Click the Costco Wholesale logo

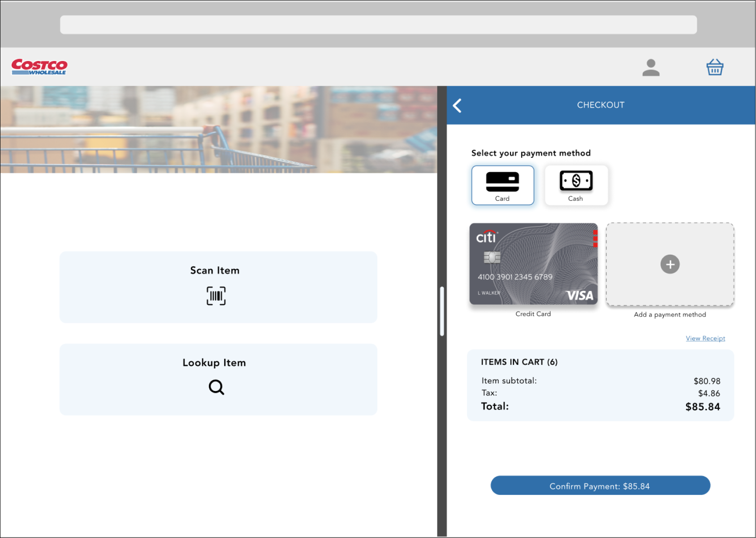pos(39,67)
